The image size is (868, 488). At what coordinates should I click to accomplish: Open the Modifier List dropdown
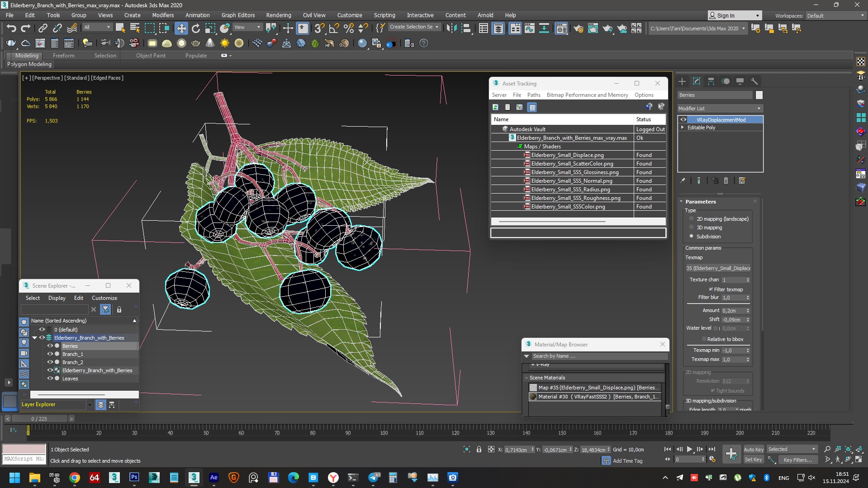coord(720,109)
